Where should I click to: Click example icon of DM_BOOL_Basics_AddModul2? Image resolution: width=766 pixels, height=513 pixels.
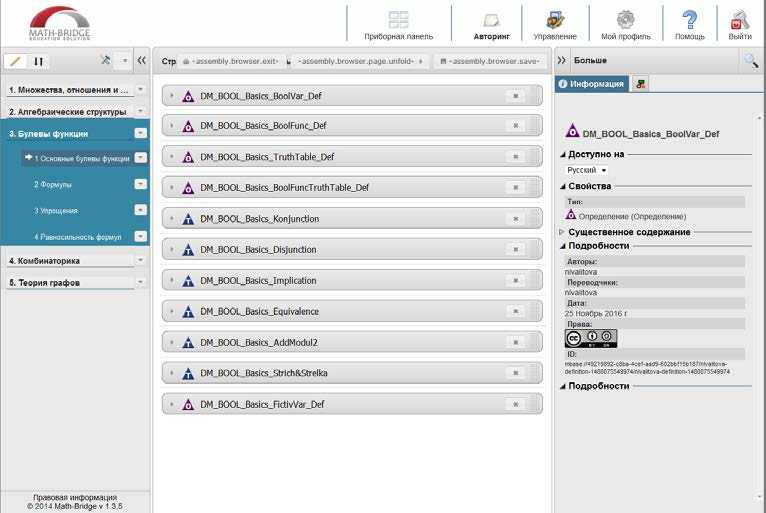(x=188, y=343)
